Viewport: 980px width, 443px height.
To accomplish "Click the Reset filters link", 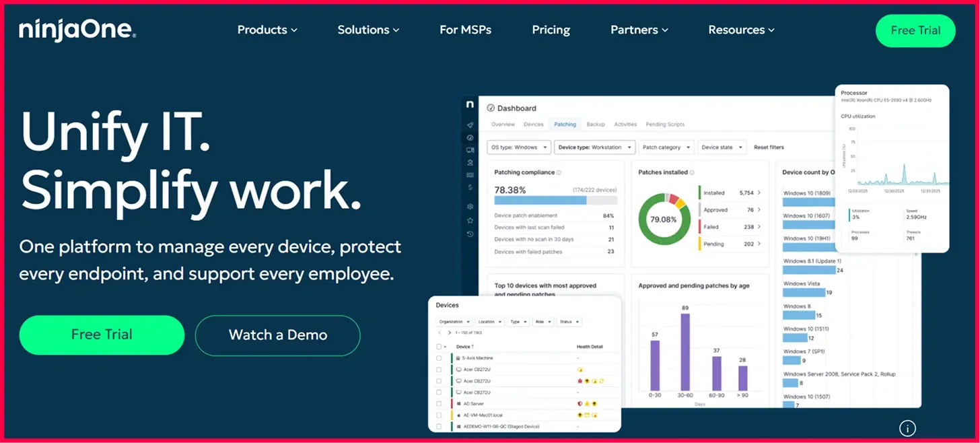I will [x=769, y=147].
